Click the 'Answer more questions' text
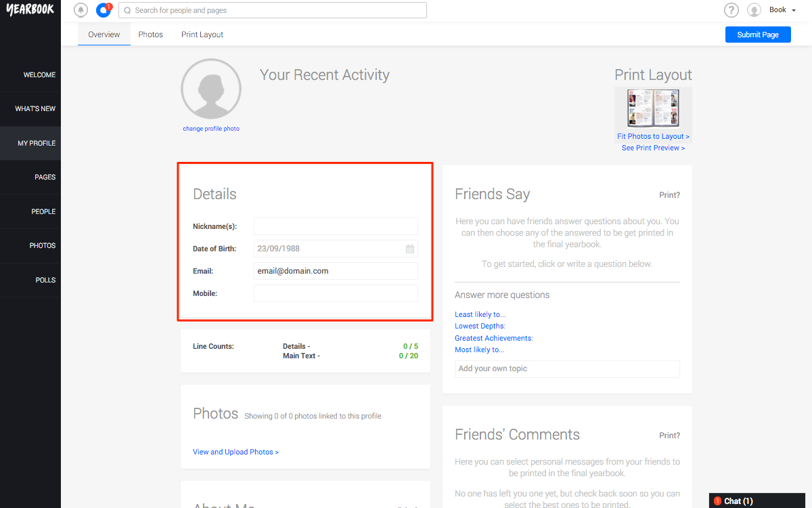The width and height of the screenshot is (812, 508). (502, 295)
